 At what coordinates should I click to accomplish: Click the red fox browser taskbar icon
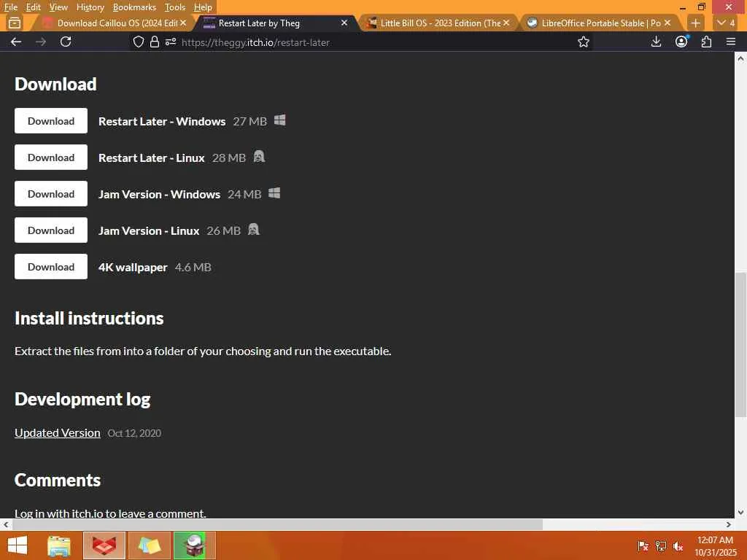(104, 545)
